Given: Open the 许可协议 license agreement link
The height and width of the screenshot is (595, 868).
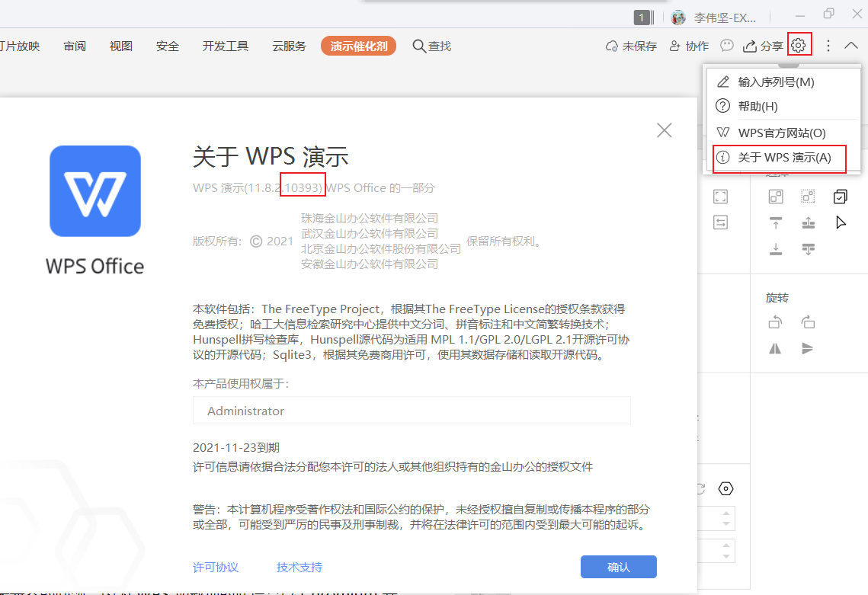Looking at the screenshot, I should pyautogui.click(x=216, y=568).
